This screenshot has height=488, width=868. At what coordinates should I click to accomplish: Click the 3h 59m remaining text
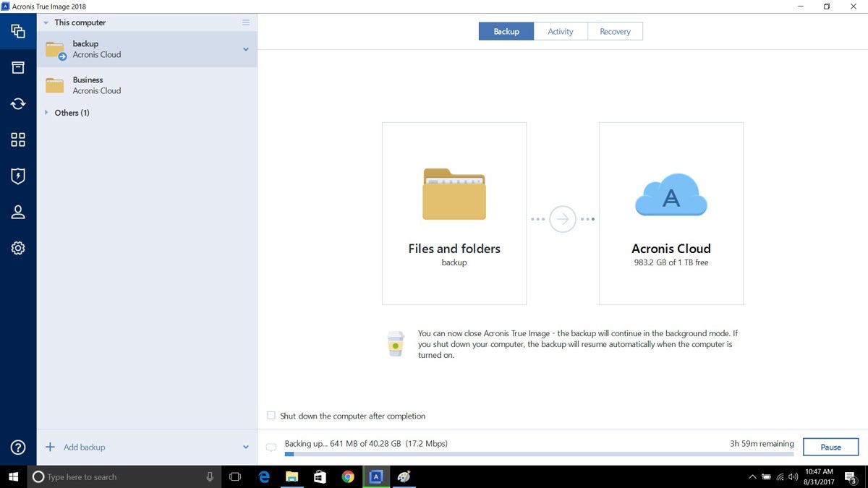coord(762,443)
